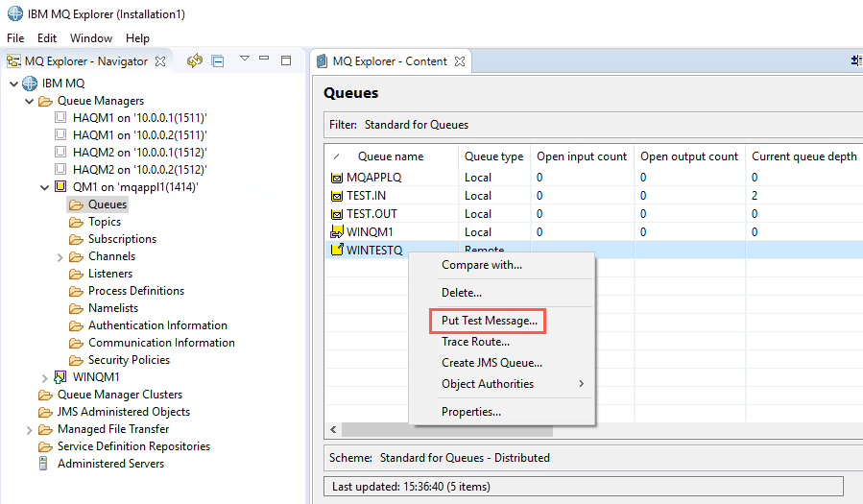Sort by Open input count column
863x504 pixels.
click(x=582, y=156)
